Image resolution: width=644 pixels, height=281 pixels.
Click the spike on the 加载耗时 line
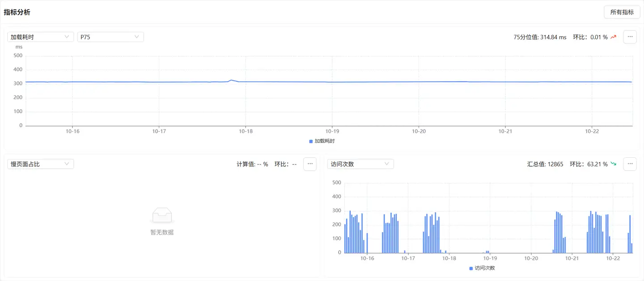click(x=231, y=80)
